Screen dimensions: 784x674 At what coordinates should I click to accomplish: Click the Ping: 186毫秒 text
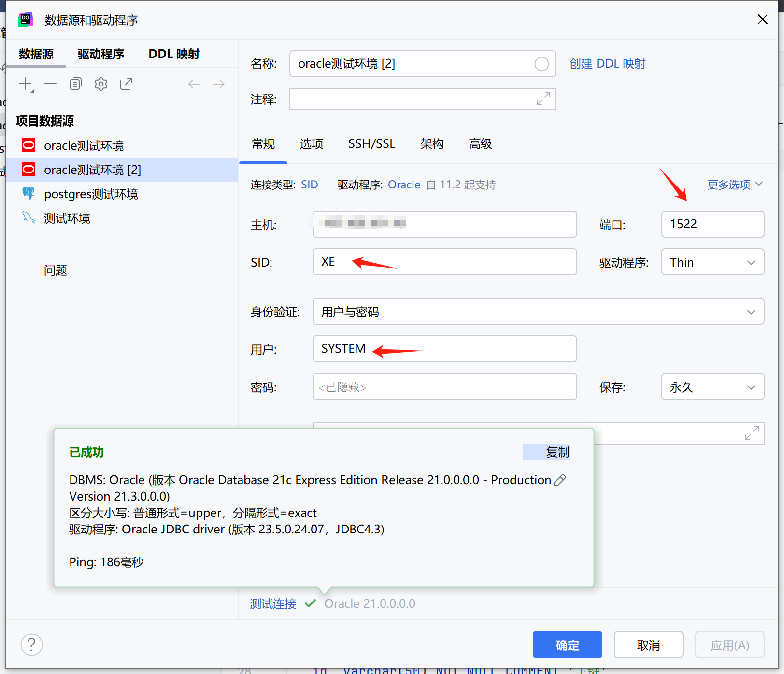(x=106, y=562)
